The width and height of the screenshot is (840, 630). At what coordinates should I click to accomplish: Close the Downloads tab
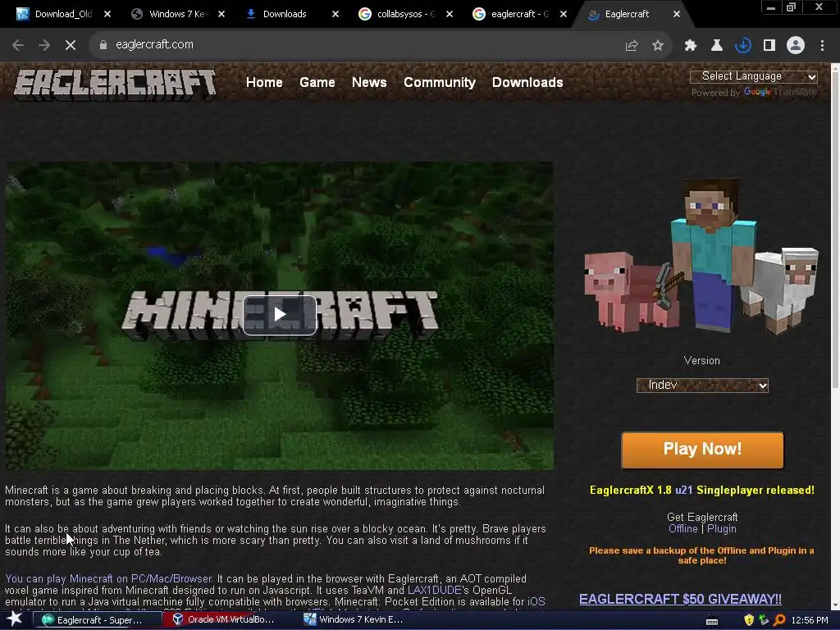click(x=336, y=14)
